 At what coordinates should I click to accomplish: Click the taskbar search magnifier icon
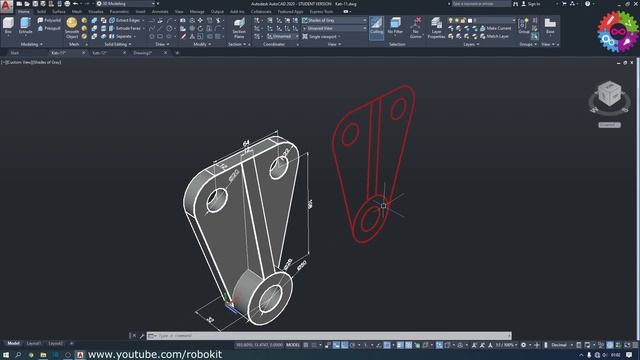pyautogui.click(x=18, y=355)
